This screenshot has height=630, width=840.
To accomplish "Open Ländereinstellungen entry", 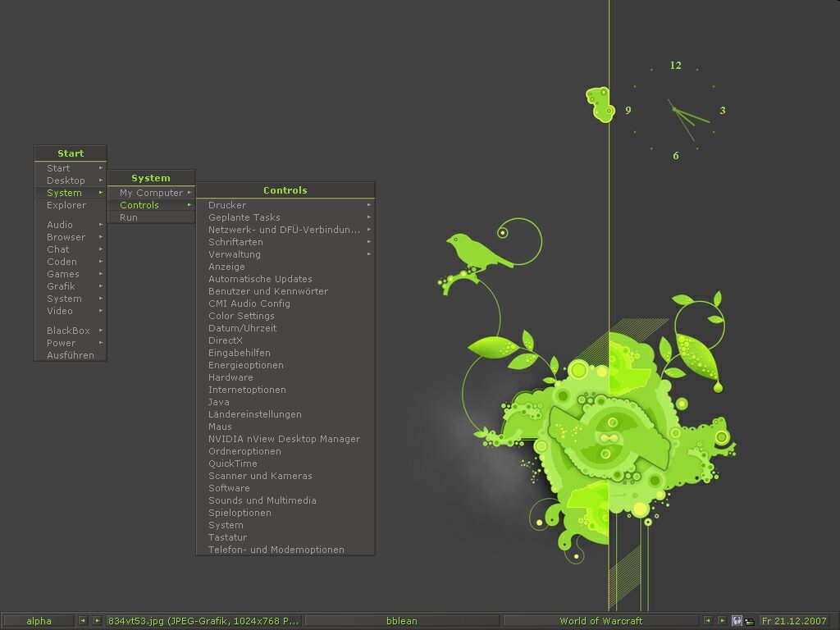I will [285, 414].
